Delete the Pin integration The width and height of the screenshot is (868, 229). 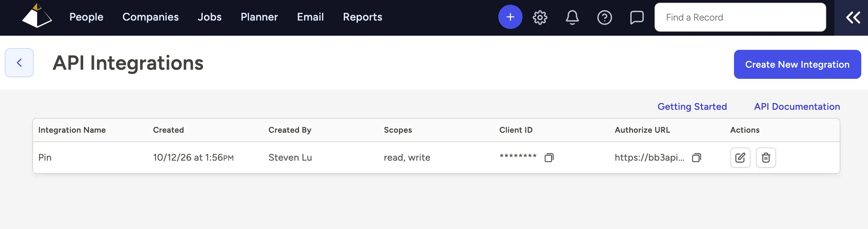766,158
